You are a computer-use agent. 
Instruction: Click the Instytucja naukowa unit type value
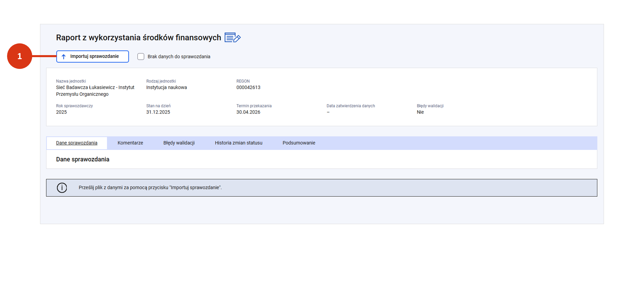click(167, 88)
